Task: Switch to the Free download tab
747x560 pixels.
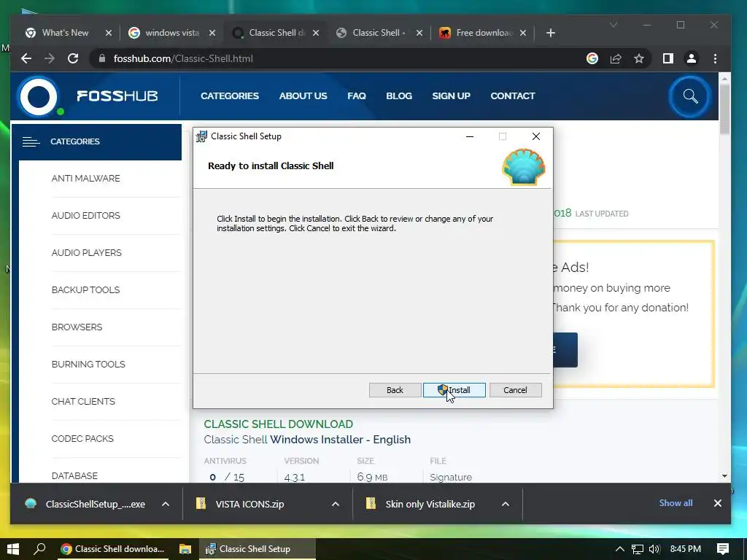Action: click(484, 33)
